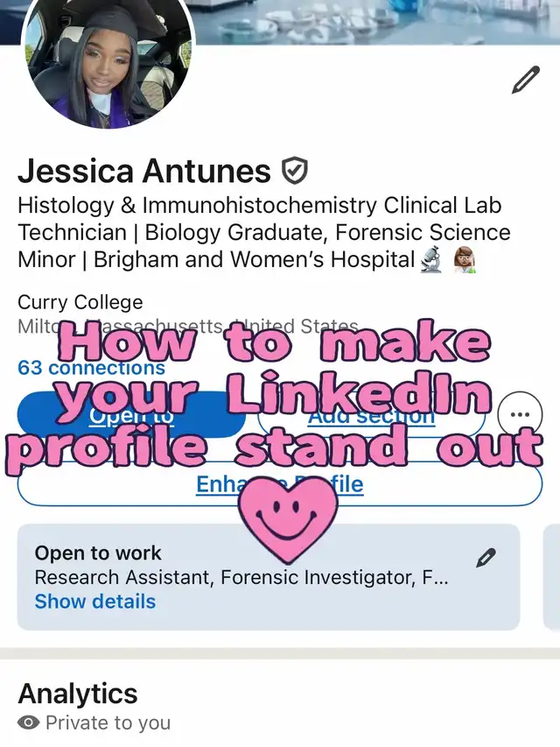
Task: Click the eye icon next to Private to you
Action: coord(29,723)
